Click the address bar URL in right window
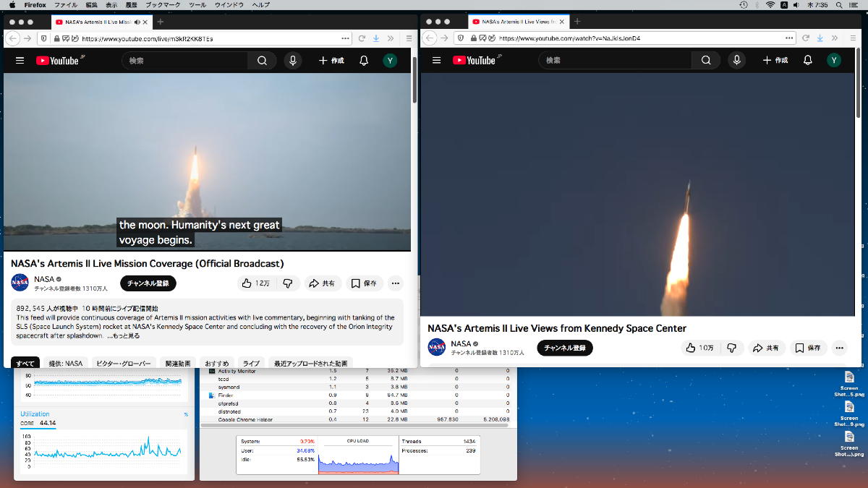The image size is (868, 488). (570, 38)
